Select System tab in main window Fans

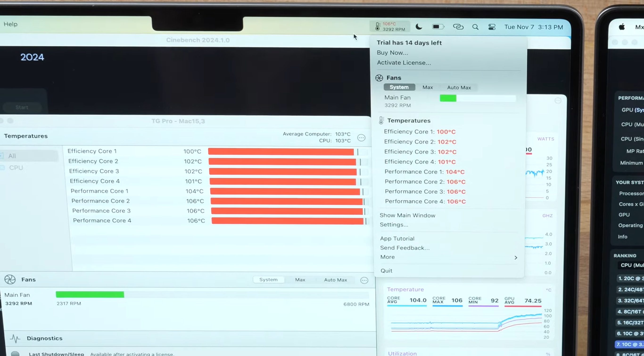(x=268, y=280)
